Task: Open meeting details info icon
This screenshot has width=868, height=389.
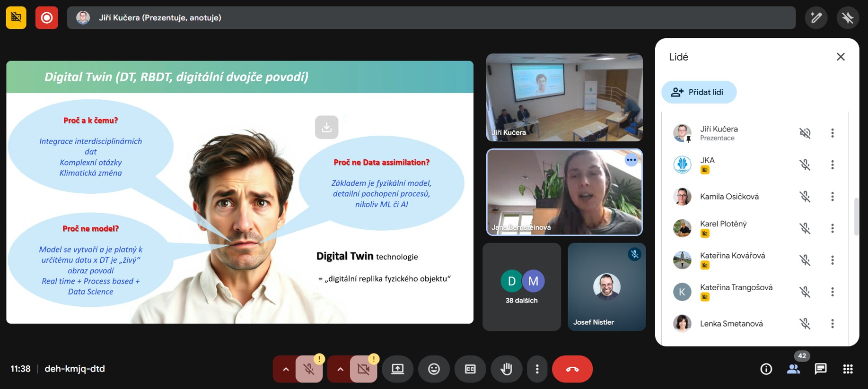Action: coord(766,369)
